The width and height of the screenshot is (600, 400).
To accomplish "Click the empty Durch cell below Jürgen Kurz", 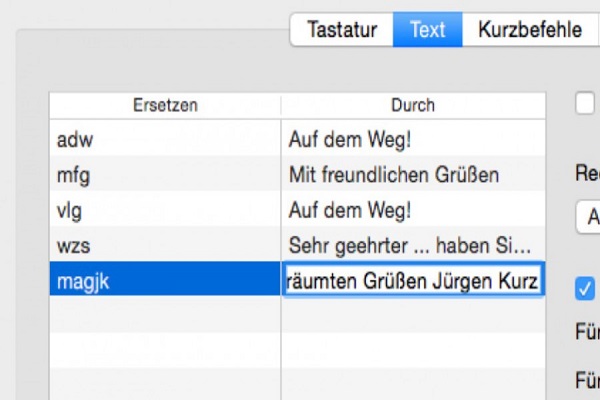I will (413, 316).
